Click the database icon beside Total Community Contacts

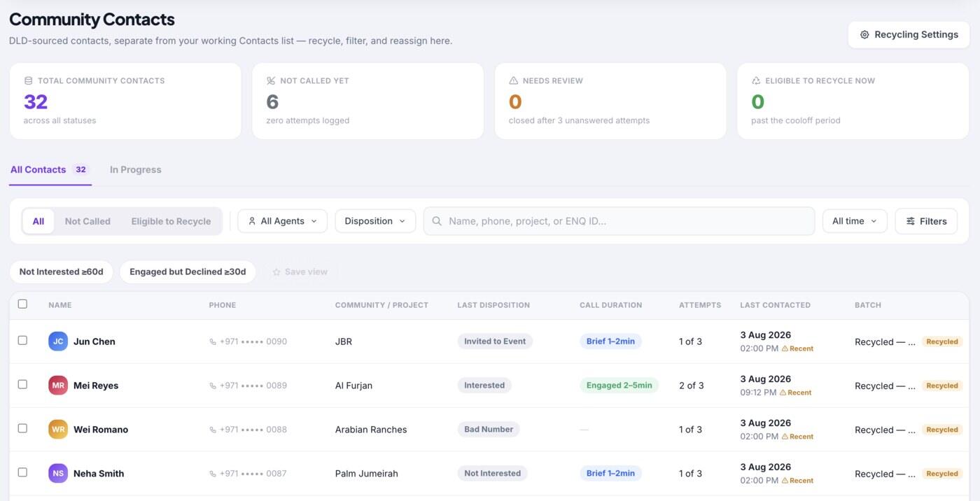tap(28, 80)
